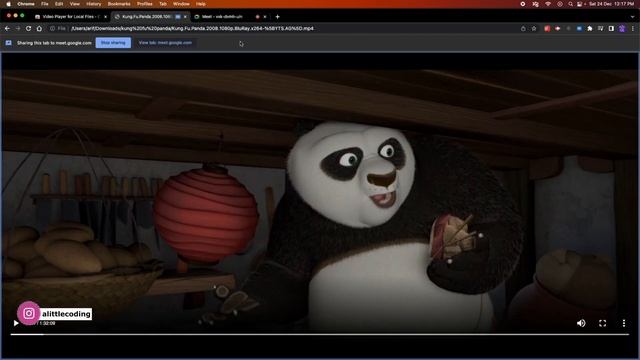Click the Stop sharing button

pos(113,43)
